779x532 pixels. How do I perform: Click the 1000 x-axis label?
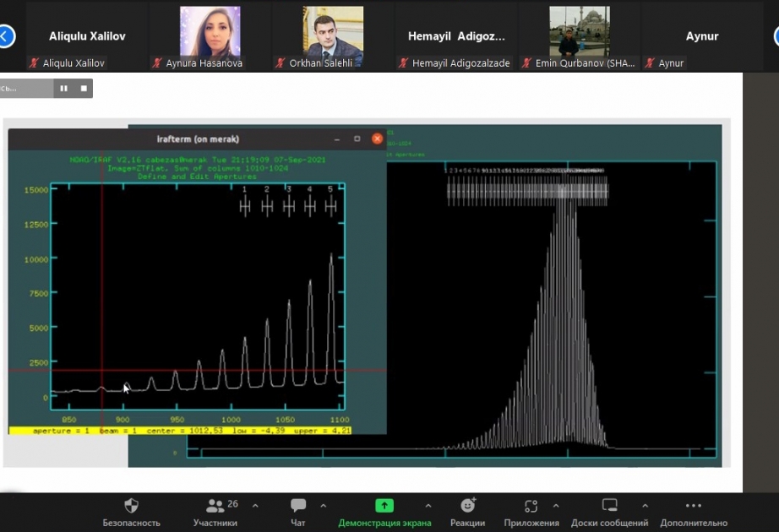click(231, 420)
